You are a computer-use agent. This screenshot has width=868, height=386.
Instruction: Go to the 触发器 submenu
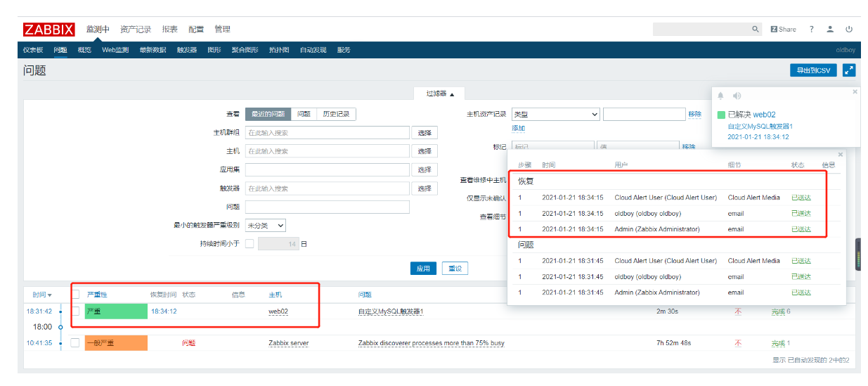point(187,50)
